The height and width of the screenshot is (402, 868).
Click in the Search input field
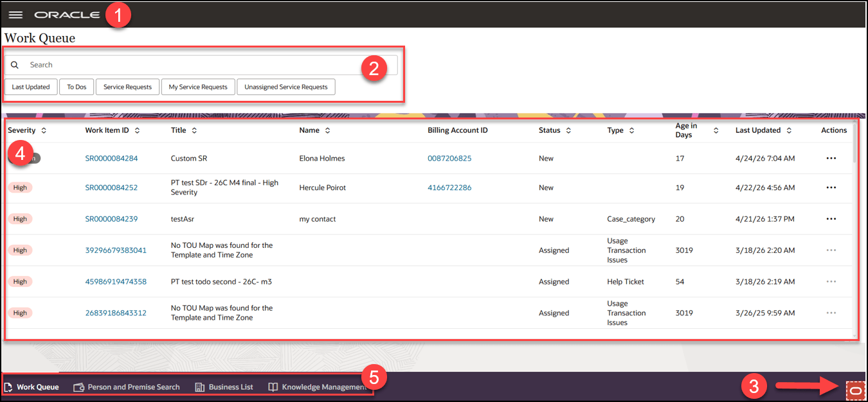pyautogui.click(x=201, y=65)
